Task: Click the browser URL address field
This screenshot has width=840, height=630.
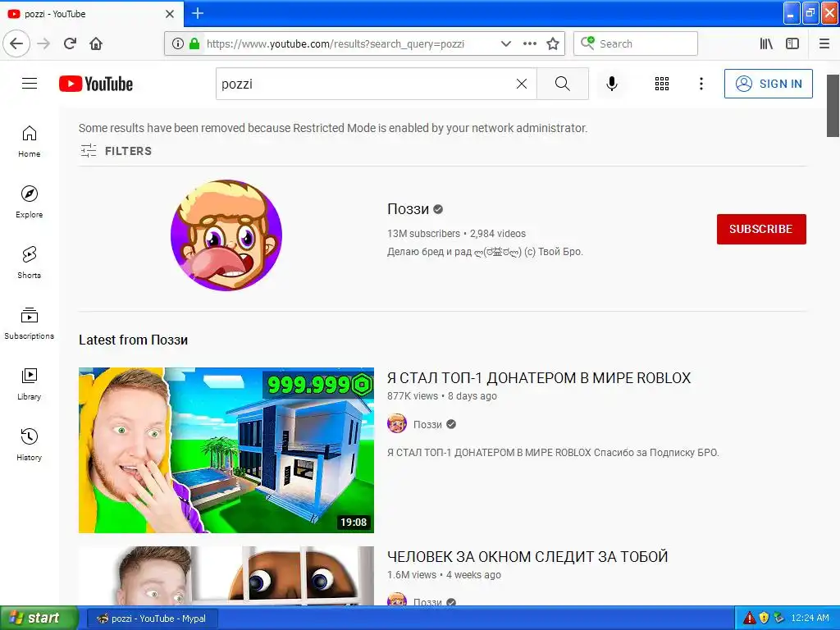Action: (335, 43)
